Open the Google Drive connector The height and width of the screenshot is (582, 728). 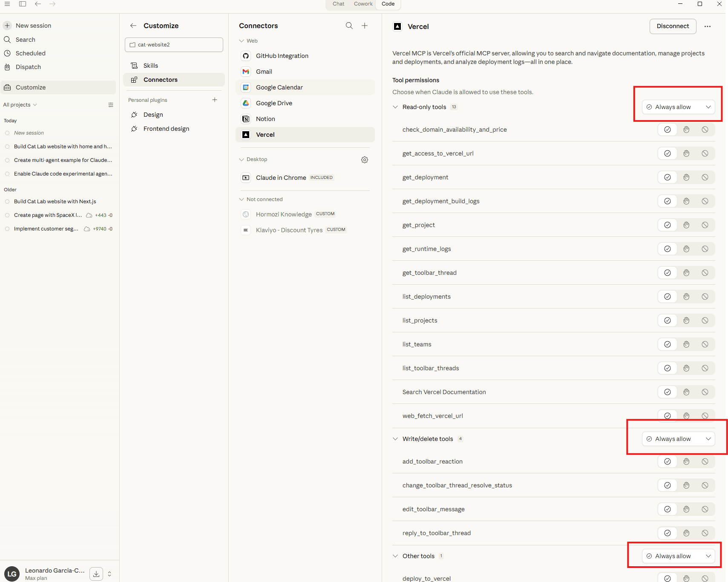click(x=305, y=103)
